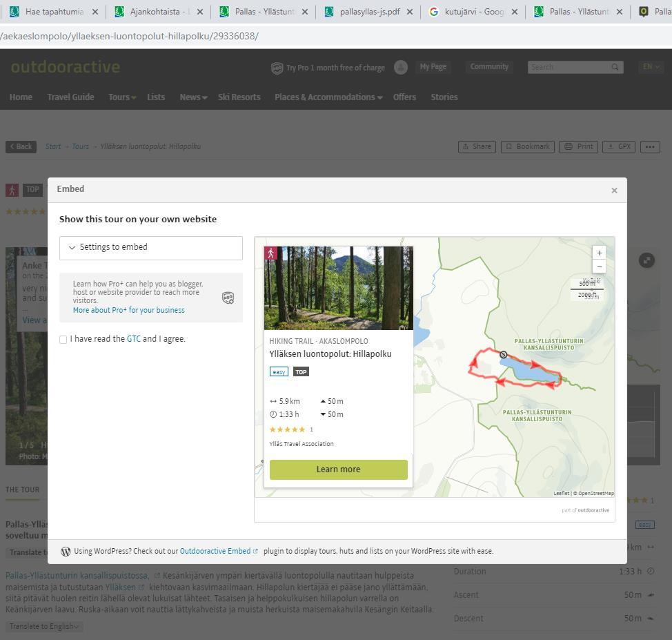Close the pallasyllas-js.pdf tab

click(410, 12)
